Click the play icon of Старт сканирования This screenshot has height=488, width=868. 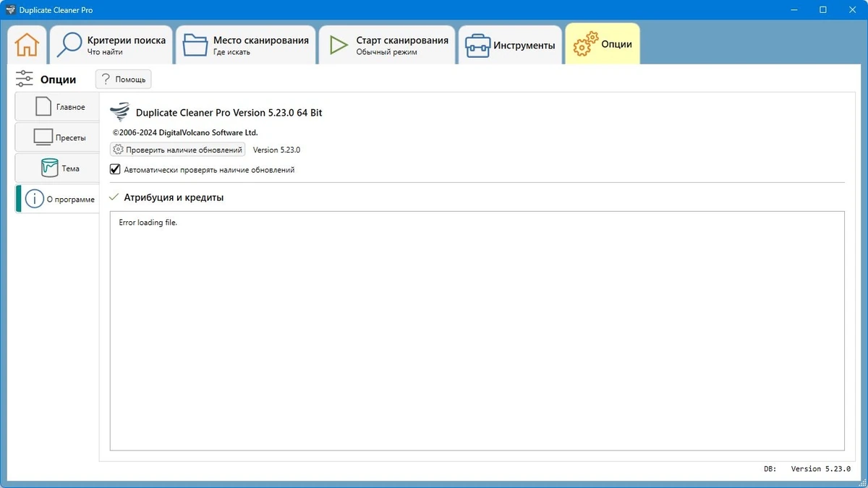[338, 45]
